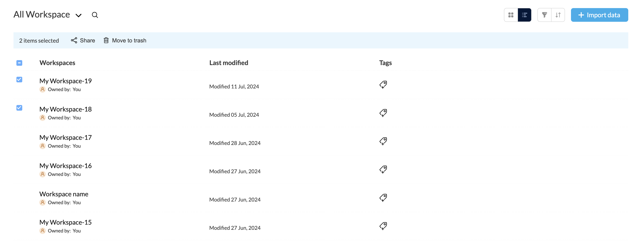The width and height of the screenshot is (644, 241).
Task: Click the Import data button
Action: pos(599,15)
